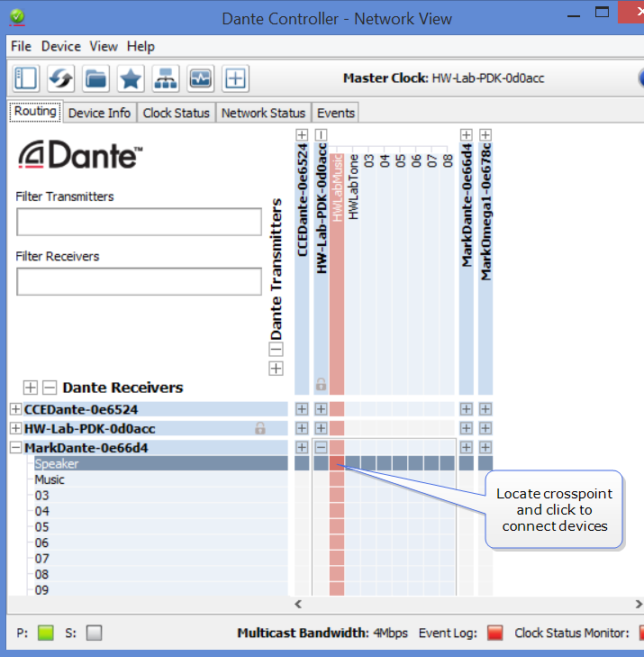Click the star icon in toolbar
The image size is (644, 657).
click(131, 78)
